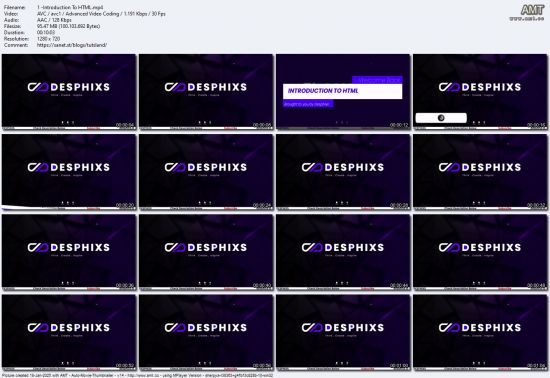Open the thumbnail stamped 00:00:04
The image size is (550, 378).
pos(69,92)
